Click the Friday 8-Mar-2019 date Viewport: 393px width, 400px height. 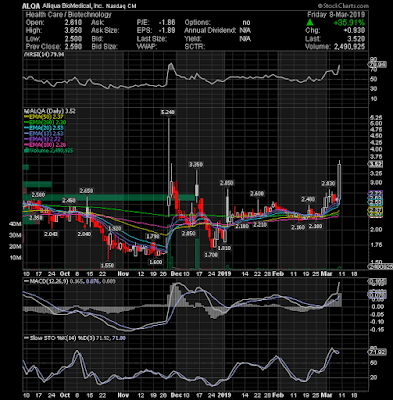pos(336,15)
